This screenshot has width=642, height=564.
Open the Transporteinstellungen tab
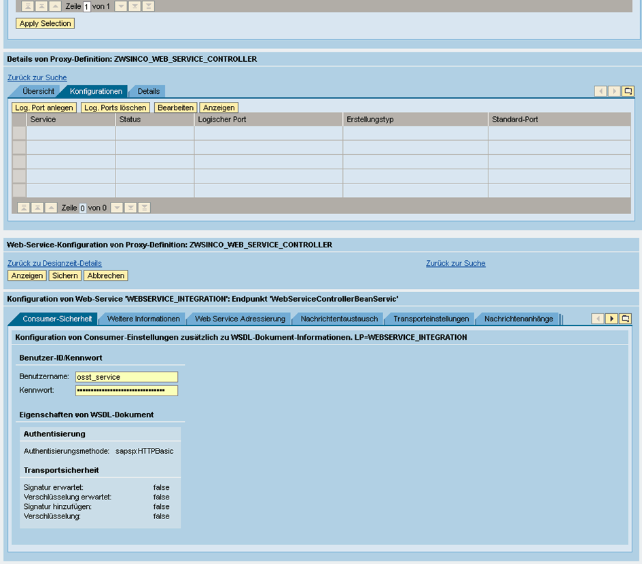(431, 319)
